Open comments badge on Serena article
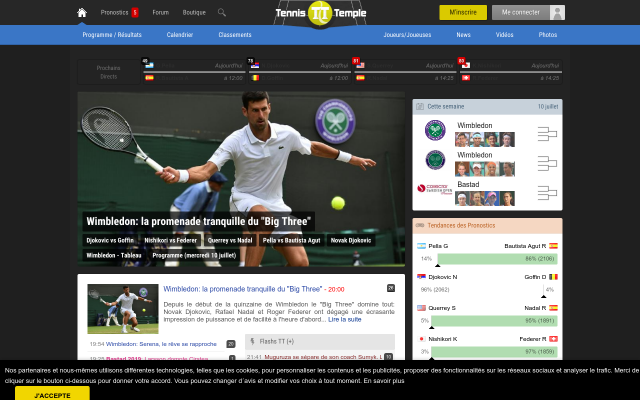This screenshot has height=400, width=640. tap(231, 344)
